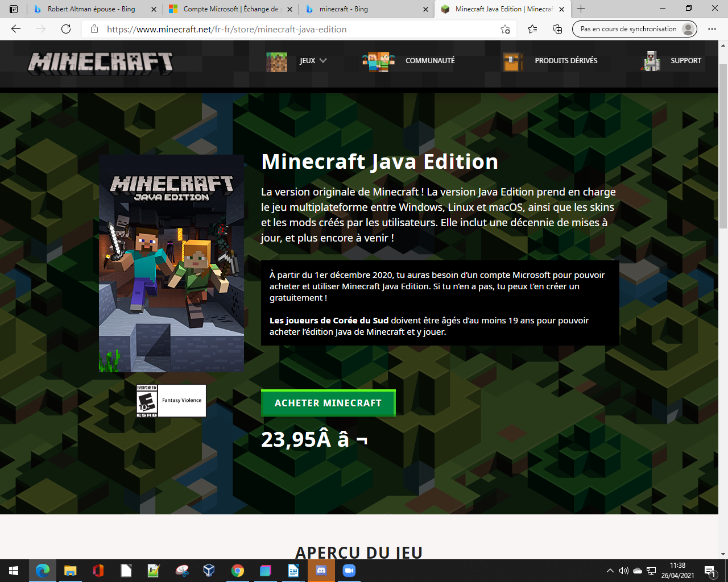Open the SUPPORT menu item
Viewport: 728px width, 582px height.
click(x=686, y=61)
